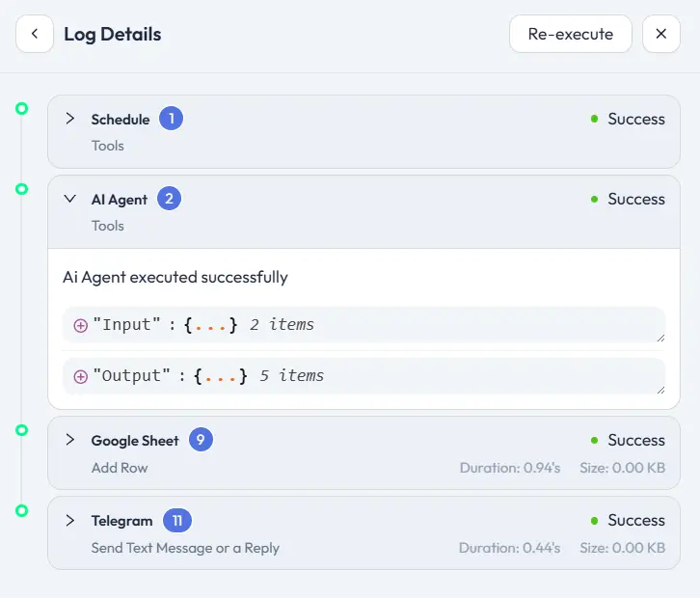The height and width of the screenshot is (598, 700).
Task: Click the Telegram step badge 11
Action: click(x=177, y=520)
